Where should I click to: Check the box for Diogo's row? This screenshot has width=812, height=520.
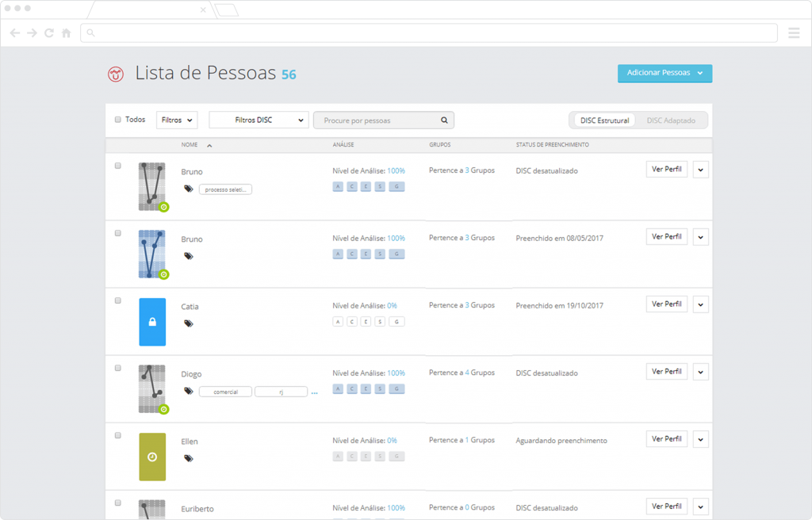coord(118,368)
